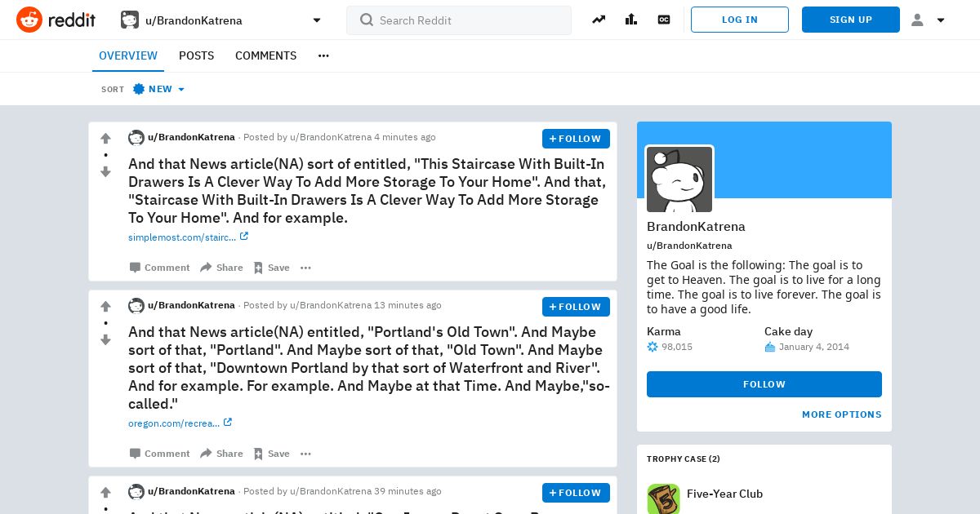Image resolution: width=980 pixels, height=514 pixels.
Task: Focus the Search Reddit field
Action: [459, 20]
